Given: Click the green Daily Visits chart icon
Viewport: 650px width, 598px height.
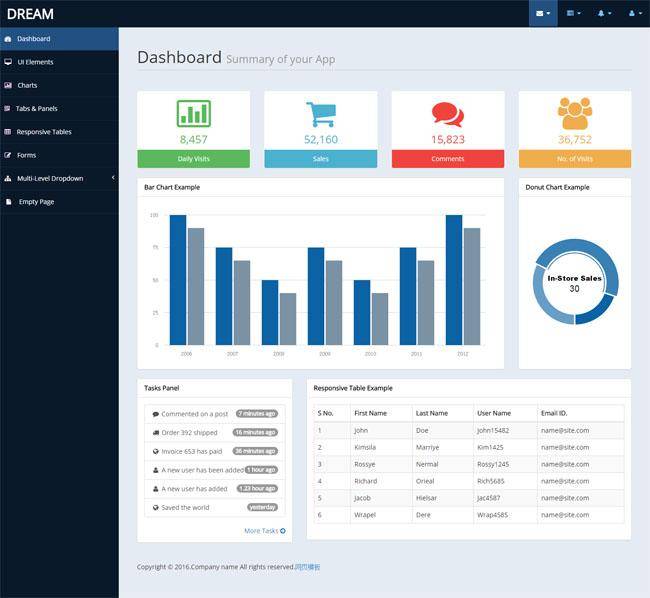Looking at the screenshot, I should [x=193, y=113].
